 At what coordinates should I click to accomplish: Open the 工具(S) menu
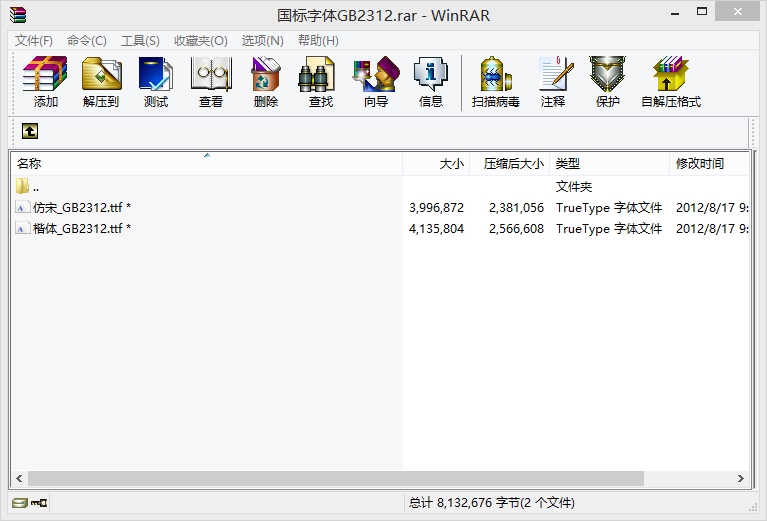click(140, 41)
